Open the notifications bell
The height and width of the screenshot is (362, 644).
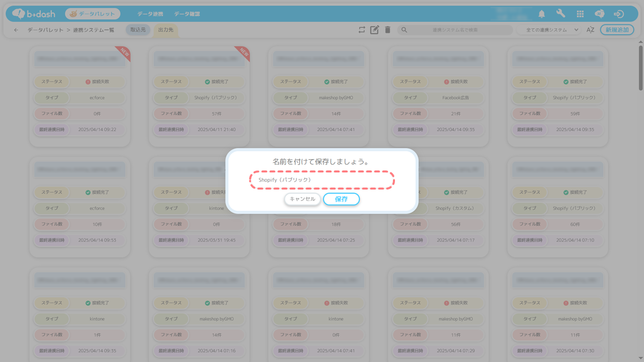542,14
